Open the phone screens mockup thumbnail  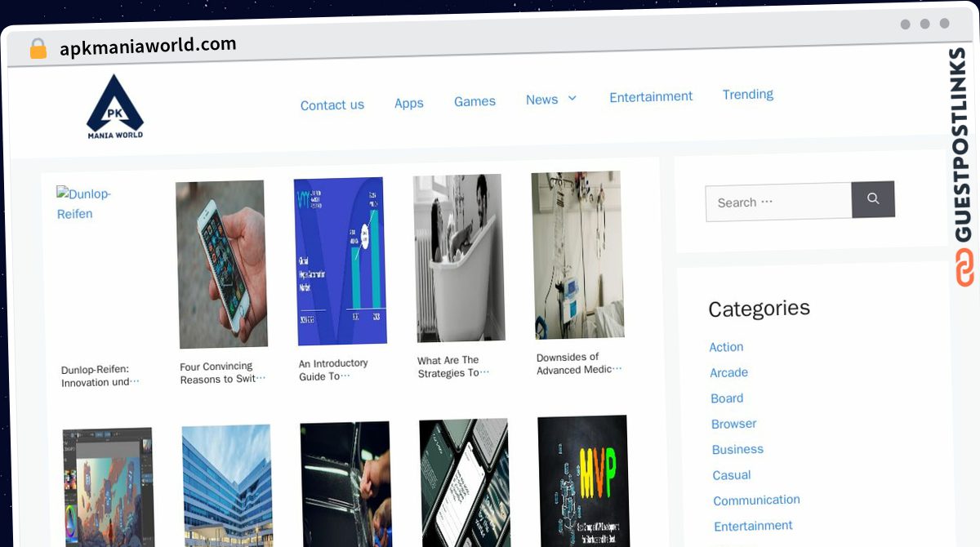tap(465, 483)
